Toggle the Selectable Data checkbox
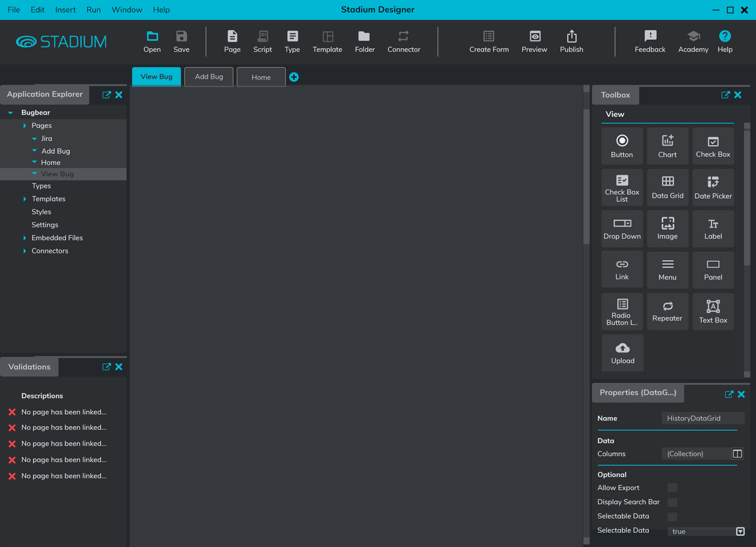Image resolution: width=756 pixels, height=547 pixels. click(672, 517)
